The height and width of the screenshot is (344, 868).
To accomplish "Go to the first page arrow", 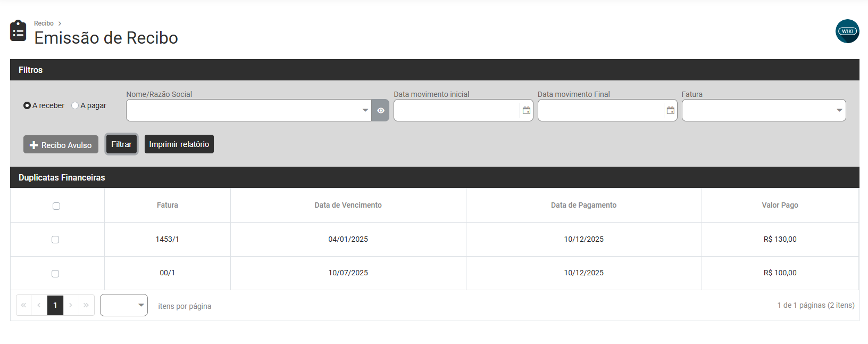I will [x=24, y=306].
